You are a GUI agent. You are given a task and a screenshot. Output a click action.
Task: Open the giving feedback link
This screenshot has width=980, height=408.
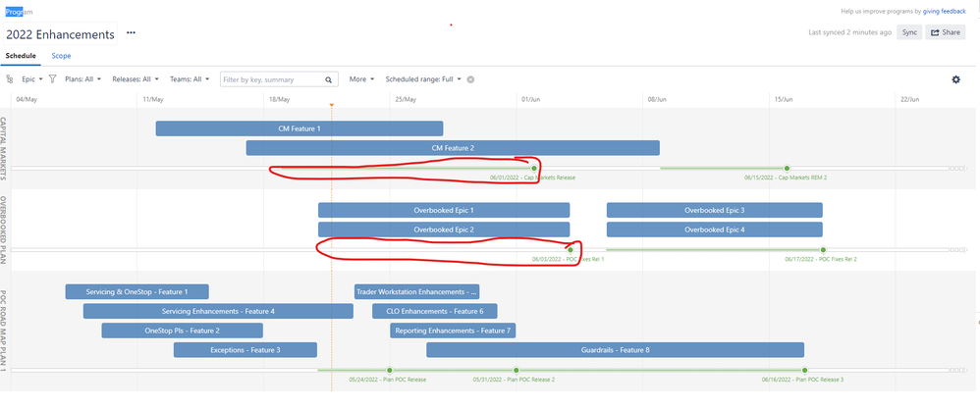pos(945,11)
